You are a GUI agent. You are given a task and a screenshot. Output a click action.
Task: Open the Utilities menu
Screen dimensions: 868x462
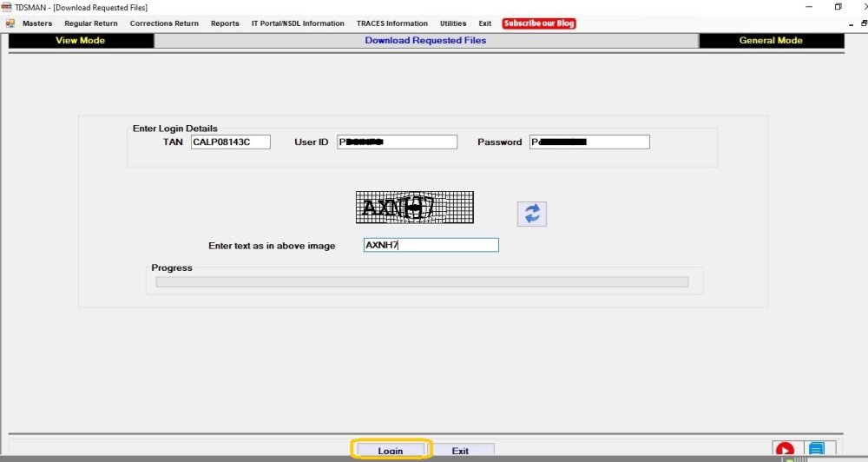click(x=453, y=23)
